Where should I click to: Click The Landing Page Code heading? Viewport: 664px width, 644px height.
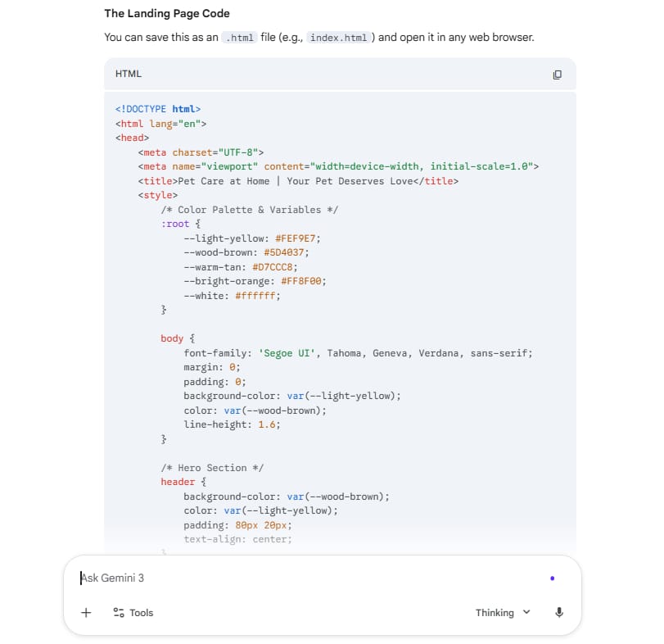point(167,14)
